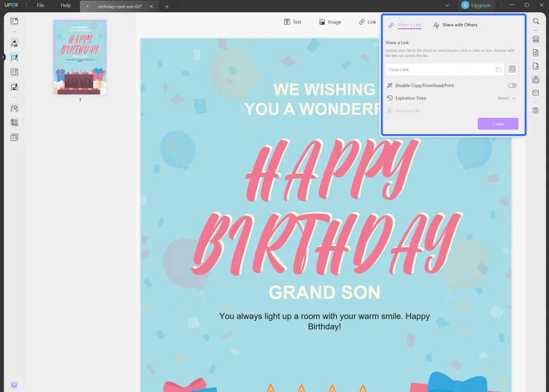This screenshot has width=549, height=392.
Task: Save the current document
Action: [536, 110]
